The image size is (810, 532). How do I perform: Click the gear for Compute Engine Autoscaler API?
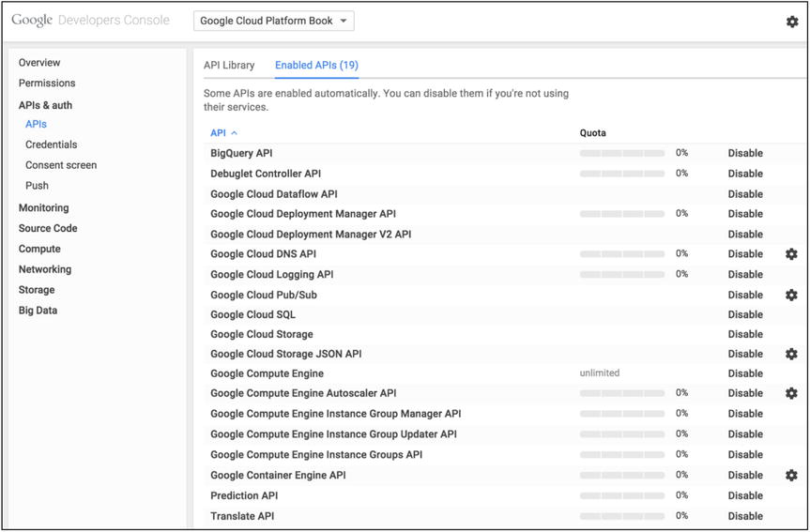tap(791, 393)
